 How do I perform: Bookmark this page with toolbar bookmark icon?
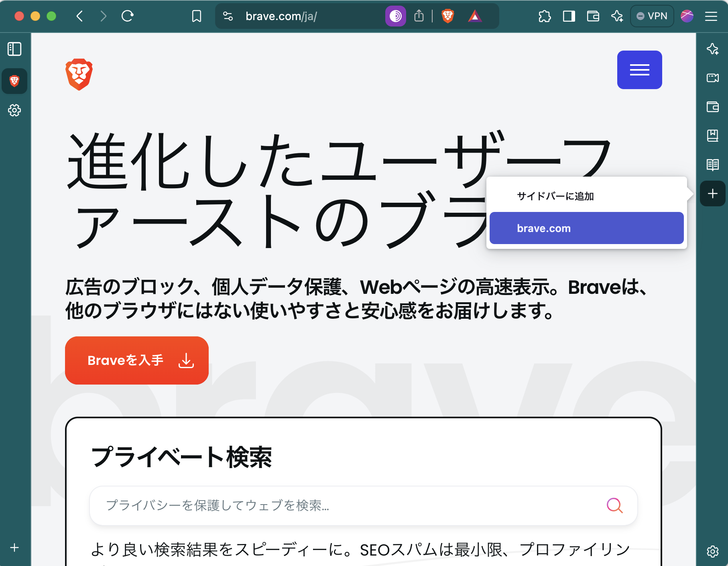pyautogui.click(x=197, y=16)
